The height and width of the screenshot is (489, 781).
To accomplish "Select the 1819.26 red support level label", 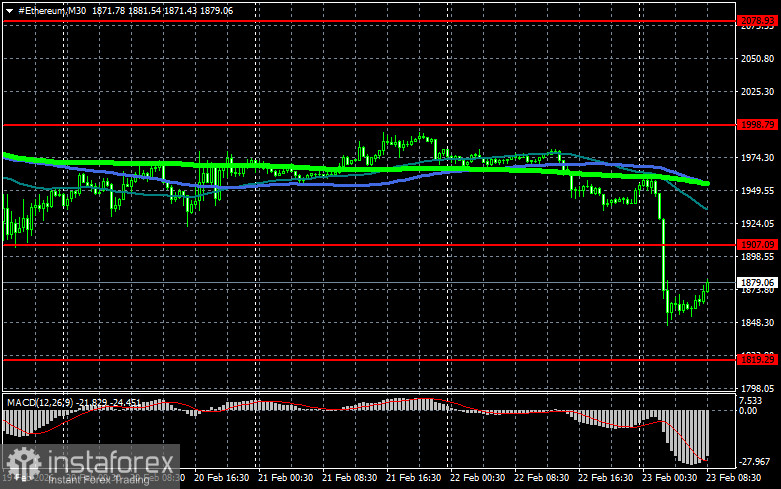I will tap(756, 358).
